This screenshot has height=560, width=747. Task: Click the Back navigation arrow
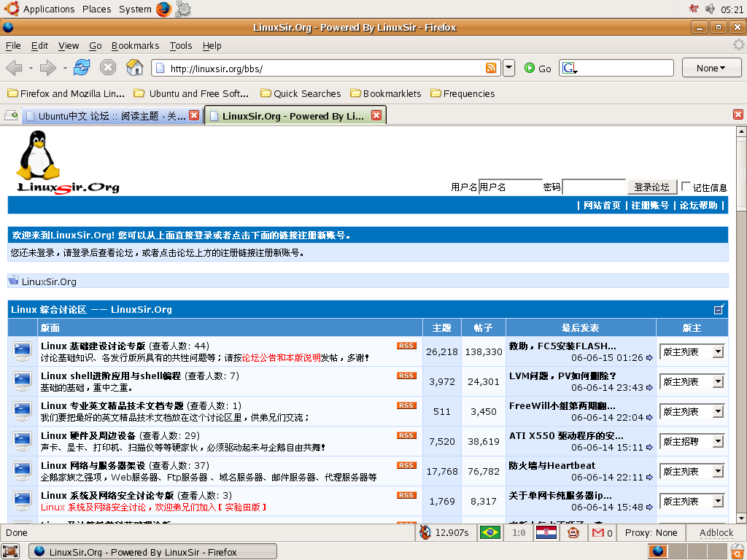pos(14,68)
